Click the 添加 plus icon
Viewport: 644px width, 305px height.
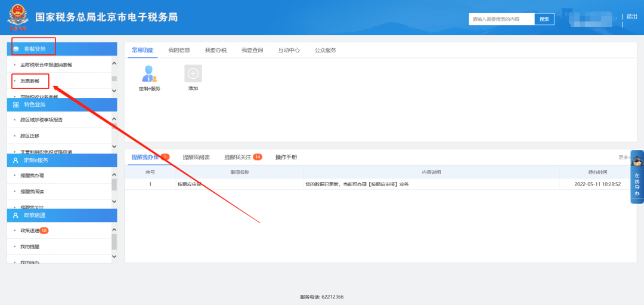tap(193, 73)
